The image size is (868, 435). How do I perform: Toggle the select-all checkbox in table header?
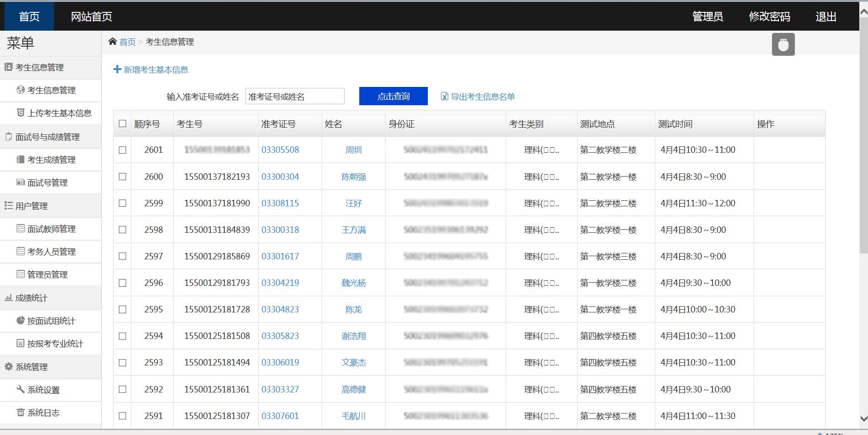[x=122, y=124]
